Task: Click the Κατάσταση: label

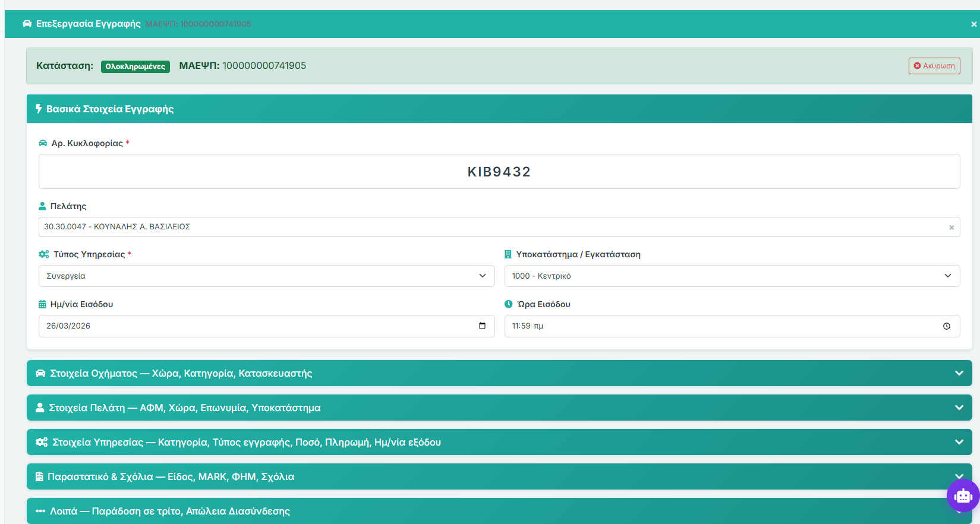Action: click(65, 66)
